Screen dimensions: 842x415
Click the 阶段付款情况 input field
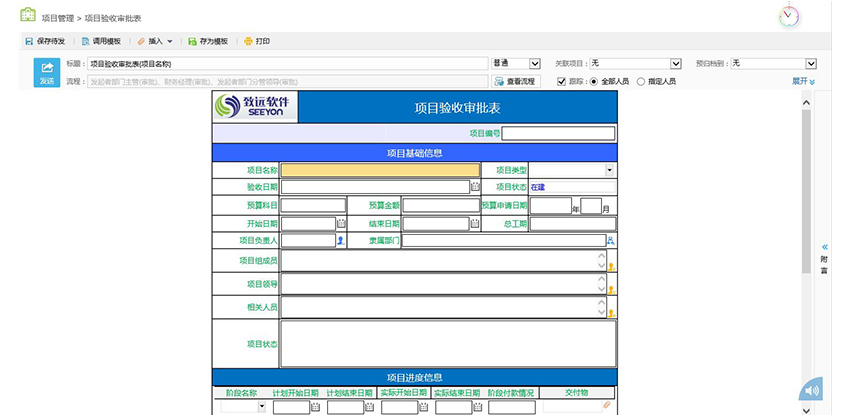[511, 407]
